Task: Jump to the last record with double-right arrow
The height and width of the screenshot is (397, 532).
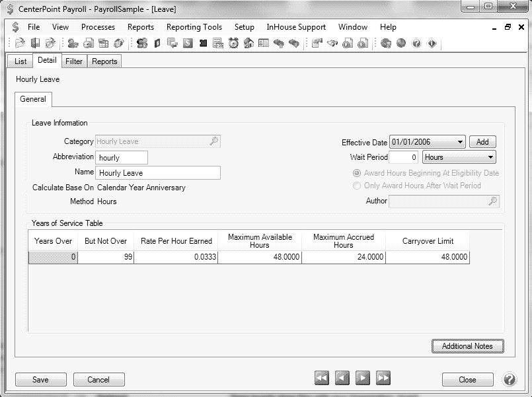Action: 383,378
